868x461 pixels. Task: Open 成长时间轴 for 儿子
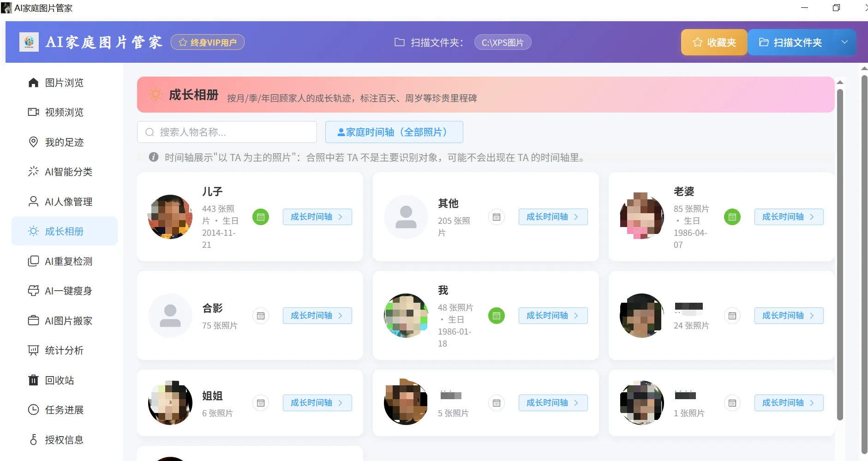point(317,217)
